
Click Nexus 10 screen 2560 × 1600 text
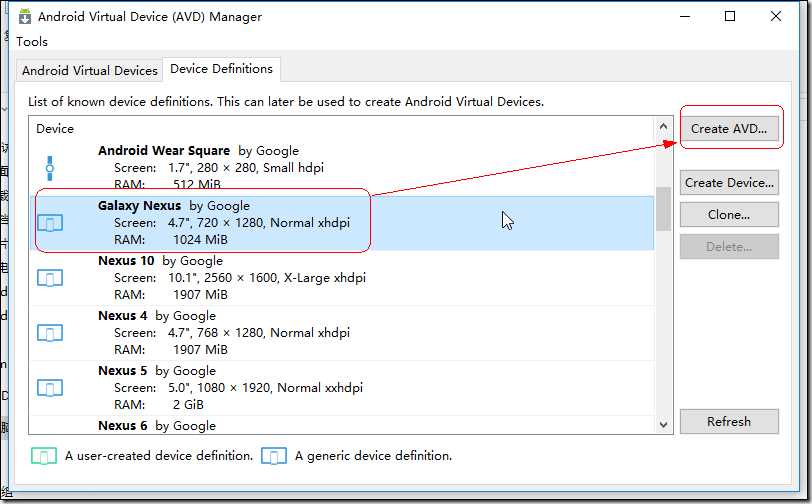coord(241,278)
